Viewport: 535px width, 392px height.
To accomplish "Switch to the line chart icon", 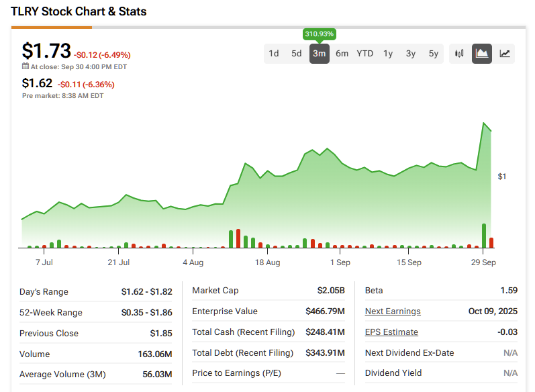I will click(x=504, y=54).
